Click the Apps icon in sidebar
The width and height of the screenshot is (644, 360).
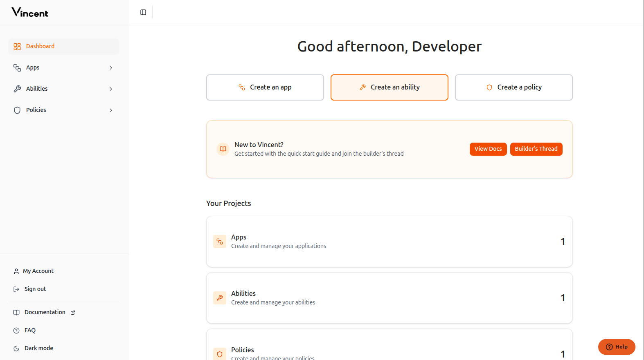tap(17, 68)
